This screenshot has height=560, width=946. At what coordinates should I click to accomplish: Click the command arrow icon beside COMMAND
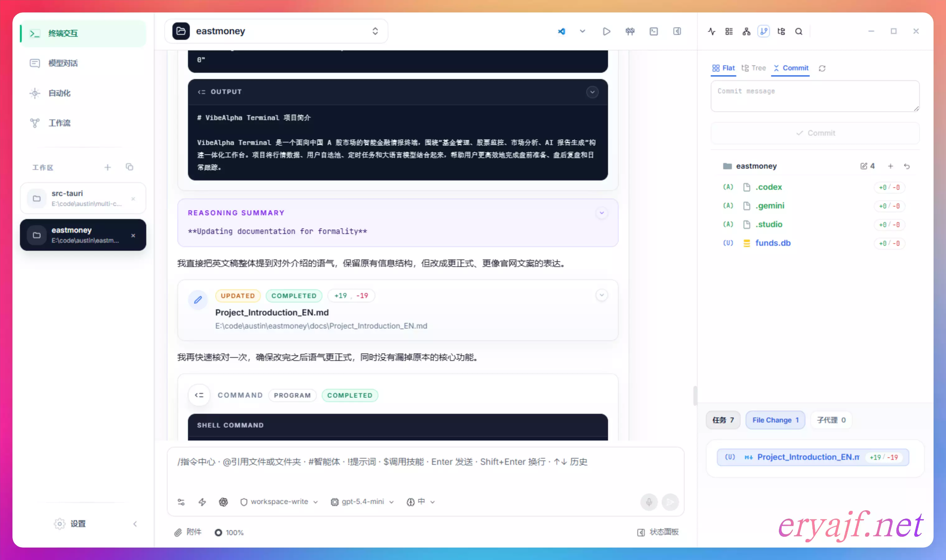coord(199,395)
